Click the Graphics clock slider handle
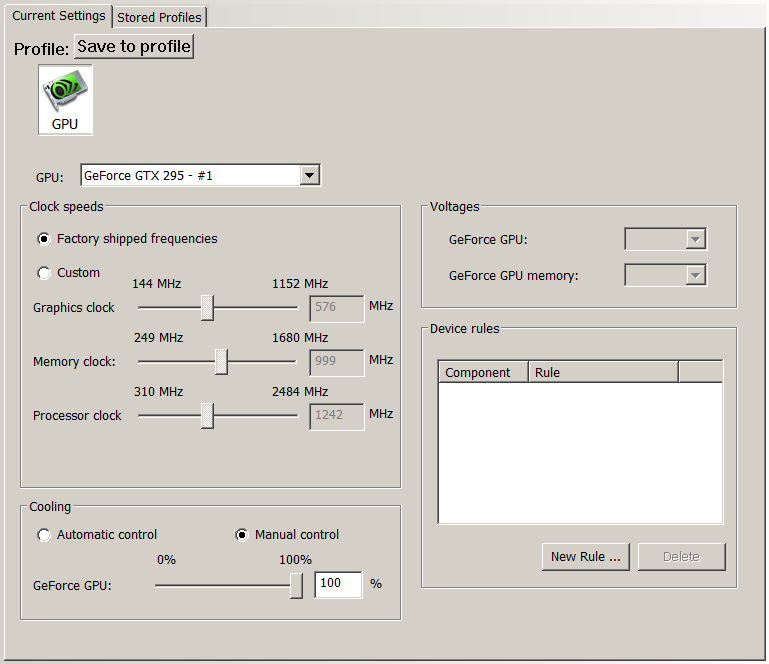Screen dimensions: 769x664 207,308
